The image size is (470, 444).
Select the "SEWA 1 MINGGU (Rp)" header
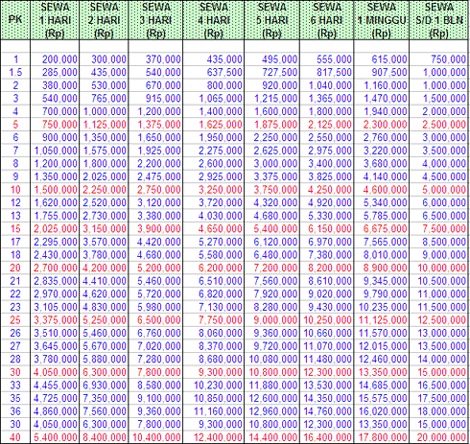(382, 20)
